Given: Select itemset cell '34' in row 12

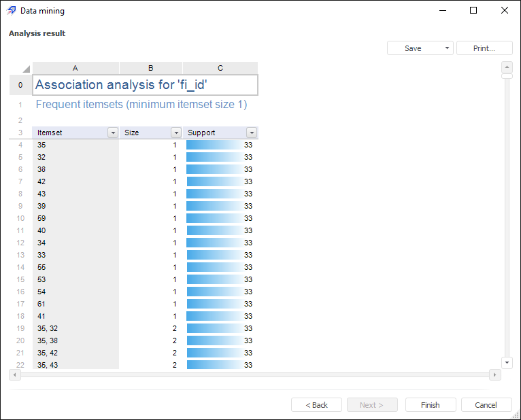Looking at the screenshot, I should click(75, 243).
